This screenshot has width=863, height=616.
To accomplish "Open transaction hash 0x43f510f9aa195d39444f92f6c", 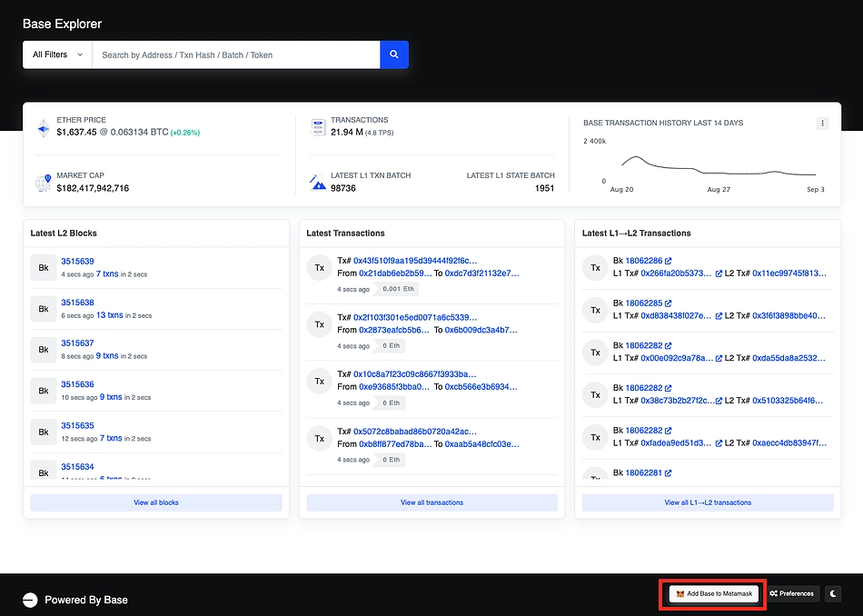I will (415, 261).
